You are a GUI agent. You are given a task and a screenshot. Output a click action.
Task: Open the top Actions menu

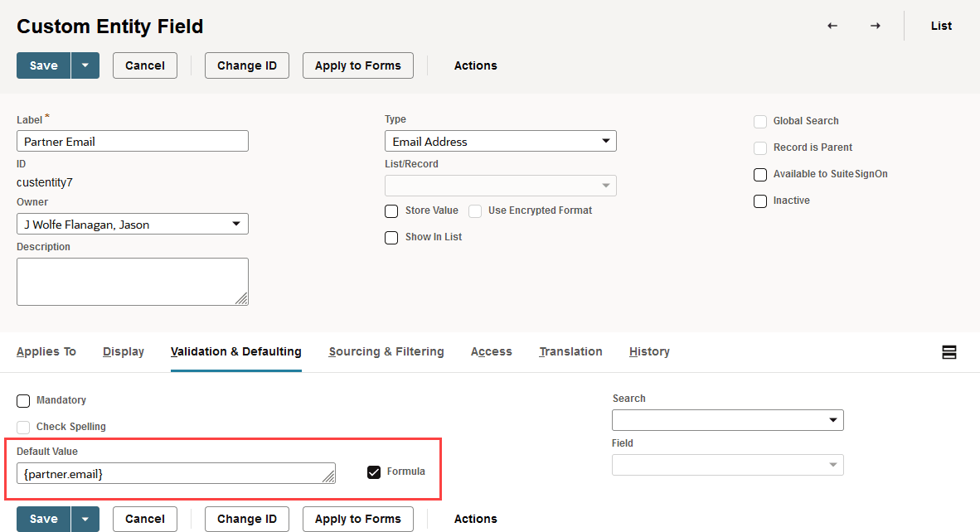[476, 65]
